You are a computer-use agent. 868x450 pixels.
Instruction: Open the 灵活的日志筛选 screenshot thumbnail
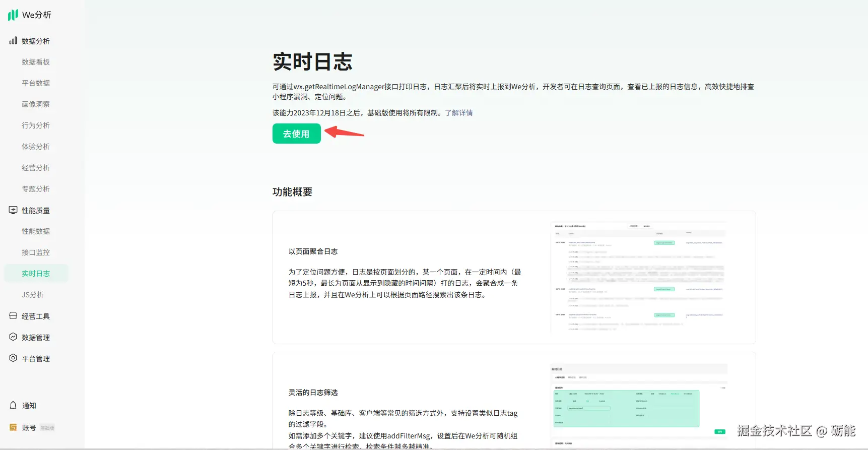(639, 406)
